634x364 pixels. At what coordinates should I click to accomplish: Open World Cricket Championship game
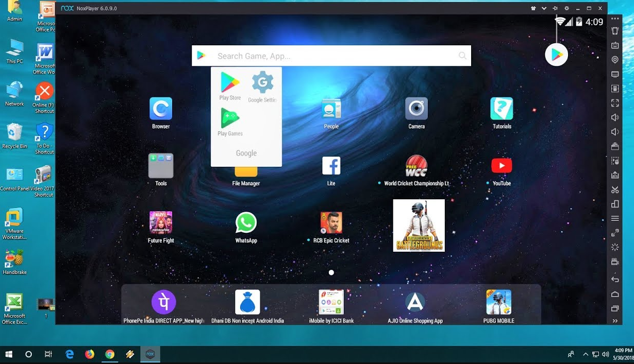[416, 170]
